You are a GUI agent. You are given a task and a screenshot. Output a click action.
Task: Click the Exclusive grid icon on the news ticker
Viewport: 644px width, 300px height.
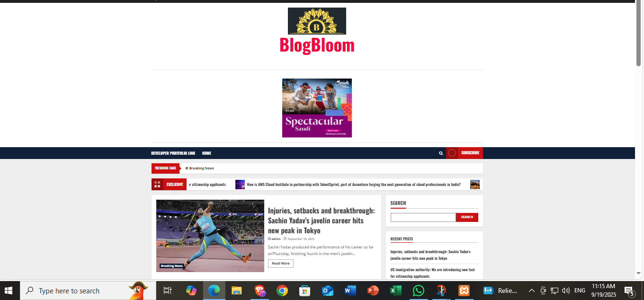(x=158, y=184)
